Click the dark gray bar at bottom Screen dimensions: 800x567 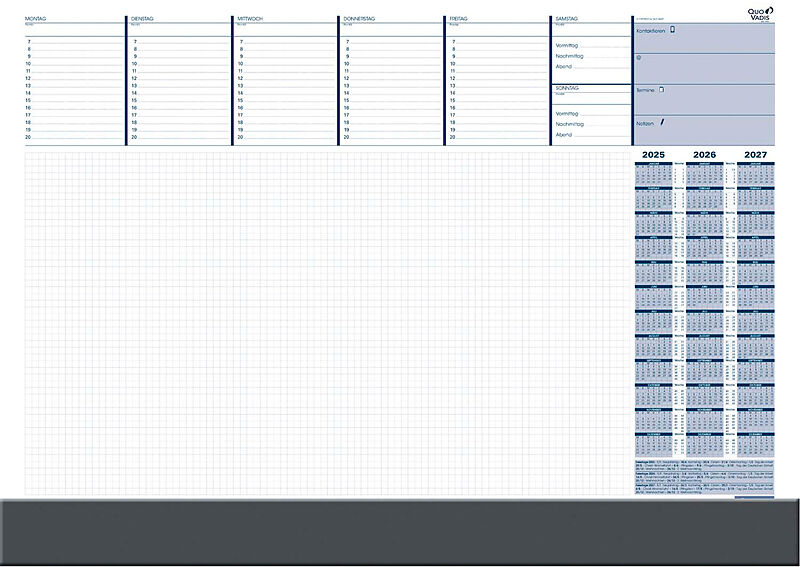[400, 530]
